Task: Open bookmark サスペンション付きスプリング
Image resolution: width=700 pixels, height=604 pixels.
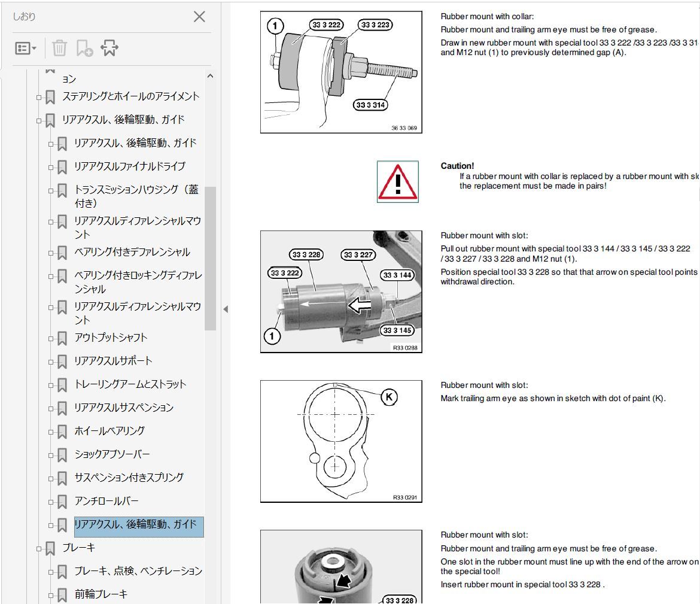Action: [x=129, y=478]
